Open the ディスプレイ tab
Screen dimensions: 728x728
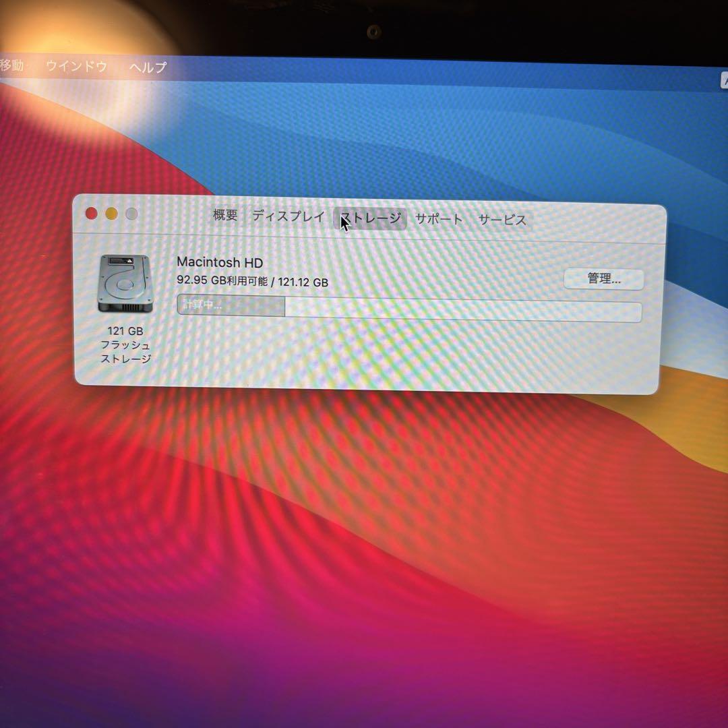[x=289, y=216]
